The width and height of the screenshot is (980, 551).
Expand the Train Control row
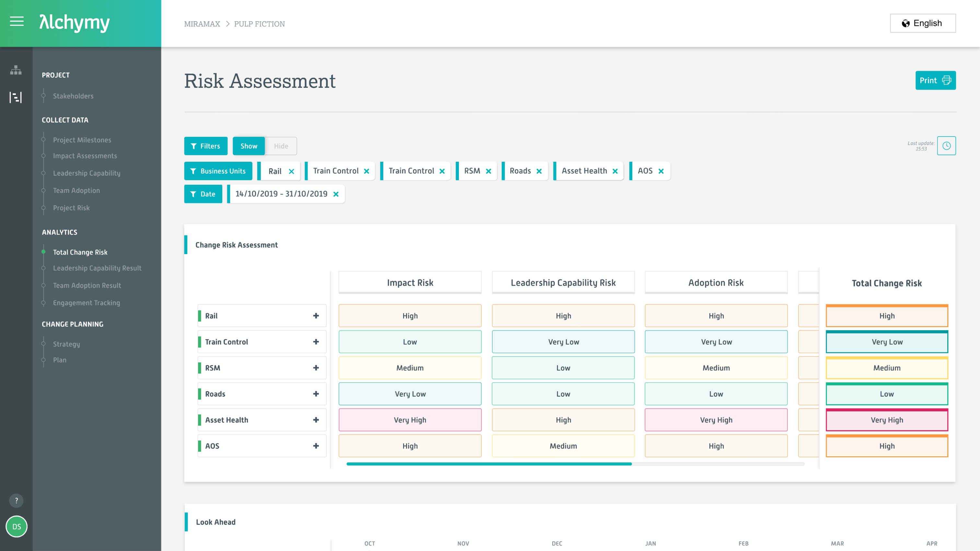tap(316, 342)
